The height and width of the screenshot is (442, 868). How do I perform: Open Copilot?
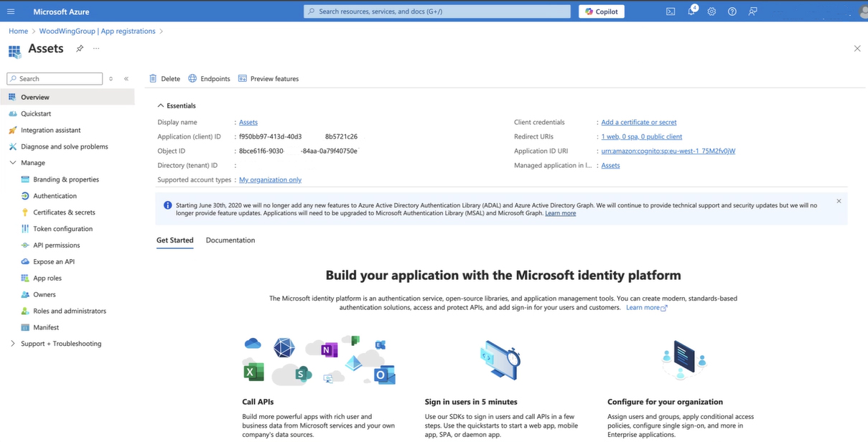pyautogui.click(x=602, y=11)
